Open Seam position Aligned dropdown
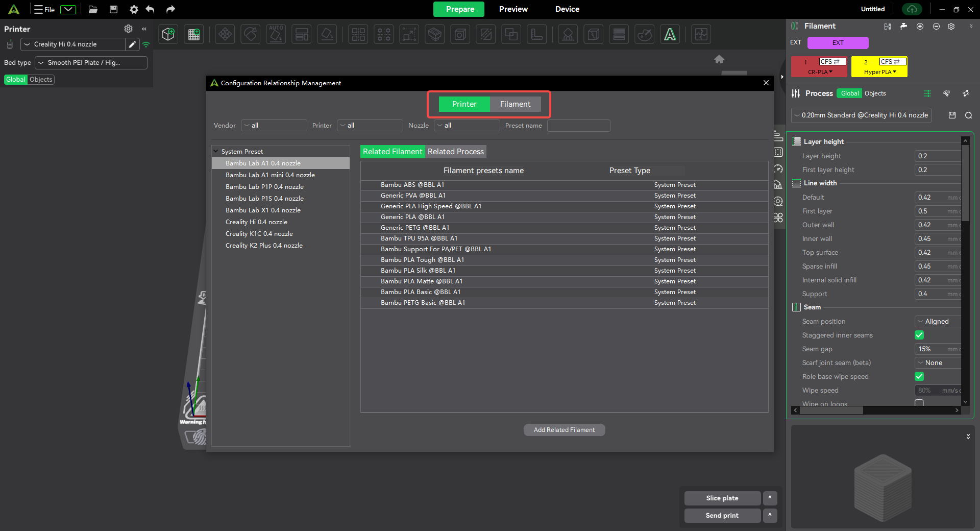Viewport: 980px width, 531px height. point(938,321)
